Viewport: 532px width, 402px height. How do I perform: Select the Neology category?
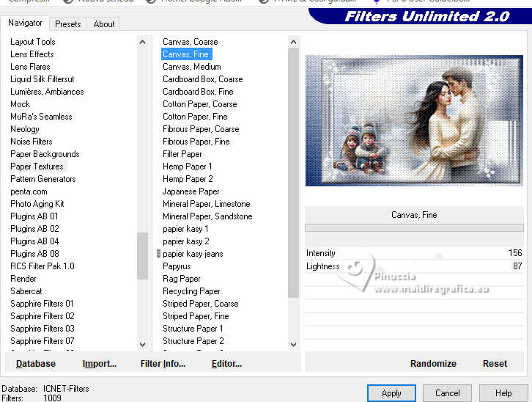click(x=25, y=129)
